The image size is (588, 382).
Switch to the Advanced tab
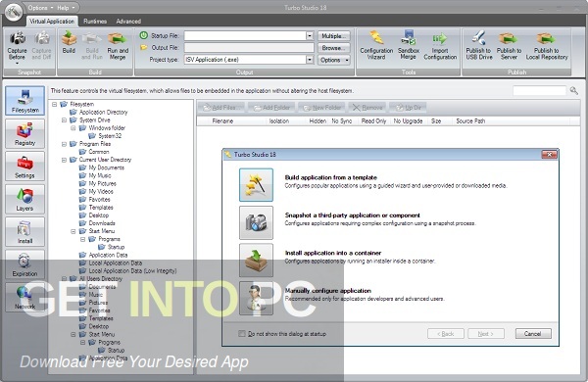coord(128,22)
